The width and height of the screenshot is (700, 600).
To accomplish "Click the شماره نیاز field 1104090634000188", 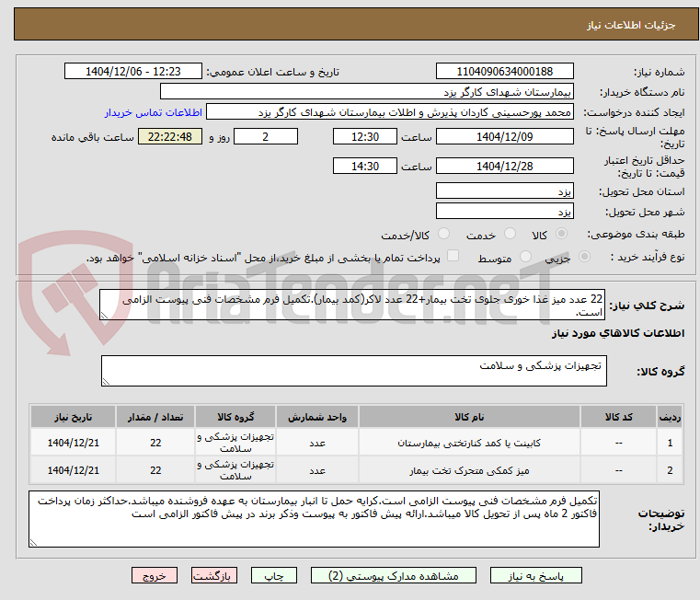I will click(504, 72).
